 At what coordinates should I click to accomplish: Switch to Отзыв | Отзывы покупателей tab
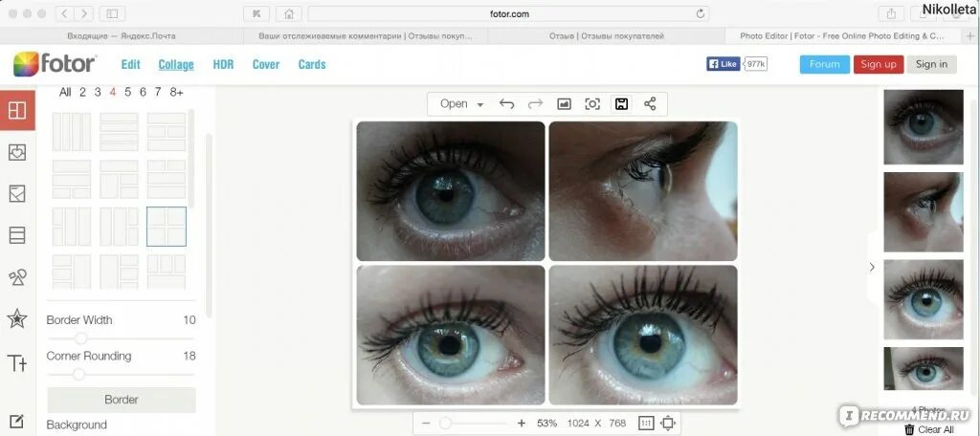click(606, 36)
